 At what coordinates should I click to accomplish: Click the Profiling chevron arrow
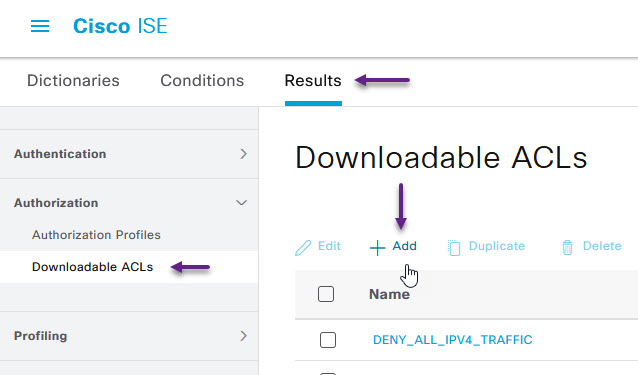243,336
